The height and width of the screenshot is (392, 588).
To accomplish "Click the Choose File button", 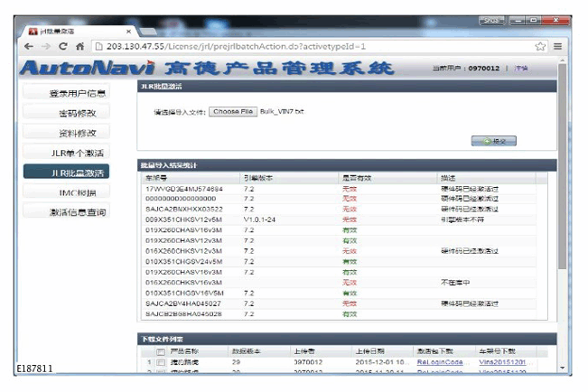I will (233, 112).
